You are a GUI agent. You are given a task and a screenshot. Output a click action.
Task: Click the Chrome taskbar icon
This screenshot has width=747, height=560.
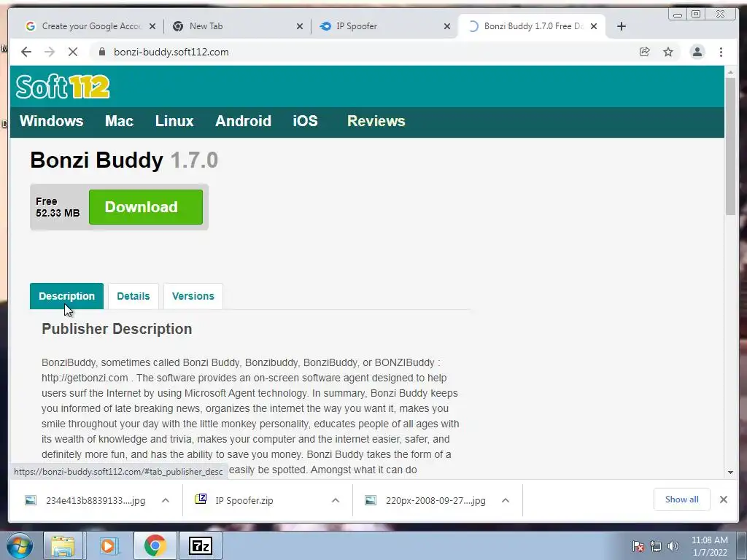tap(155, 545)
